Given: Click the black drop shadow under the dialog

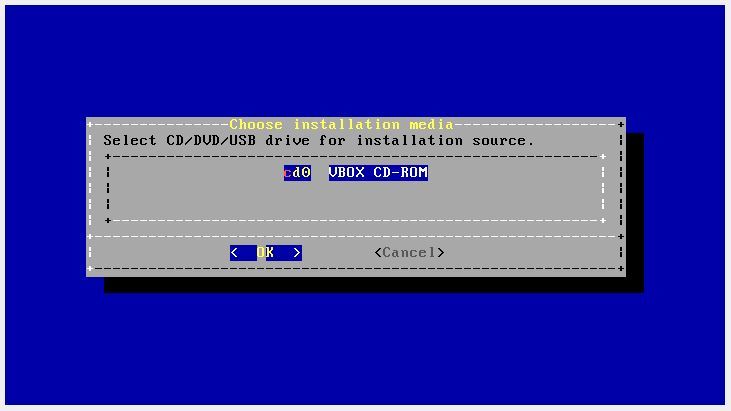Looking at the screenshot, I should (x=373, y=285).
